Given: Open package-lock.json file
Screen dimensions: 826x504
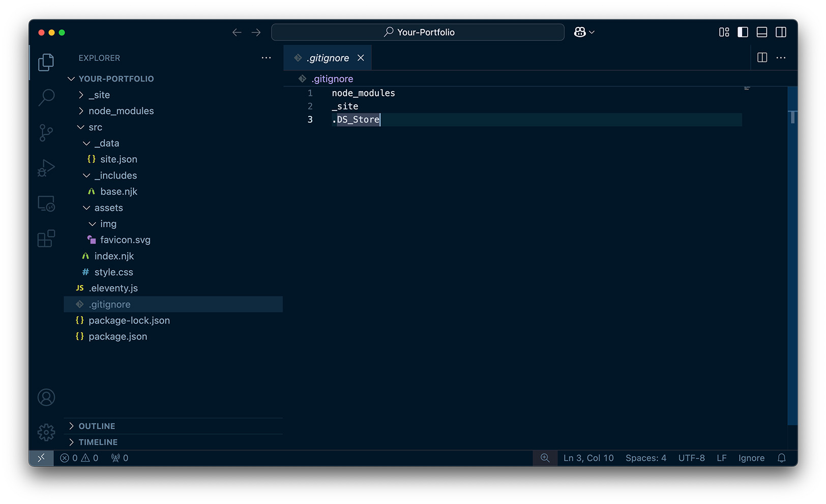Looking at the screenshot, I should (173, 320).
